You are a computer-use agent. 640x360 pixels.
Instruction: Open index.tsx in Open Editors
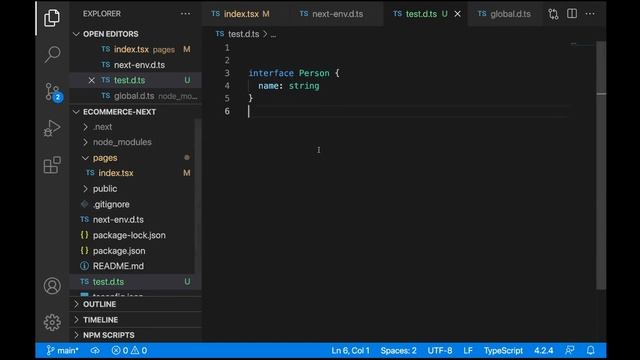click(136, 49)
